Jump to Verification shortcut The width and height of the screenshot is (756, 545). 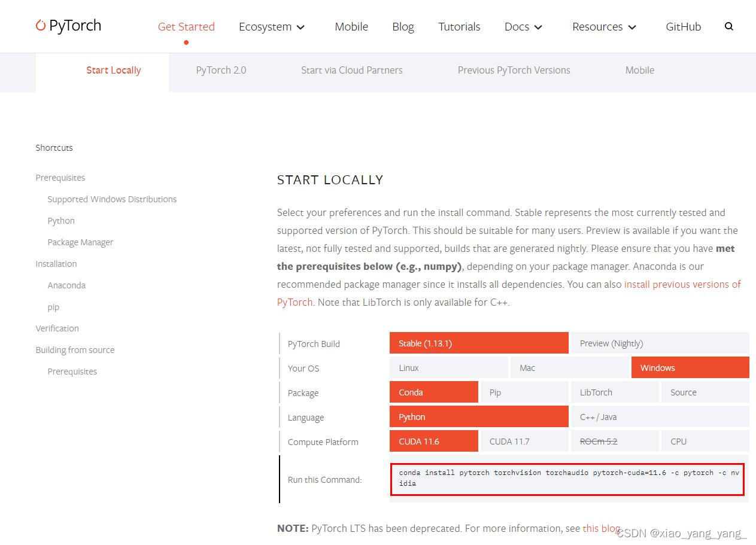[57, 328]
